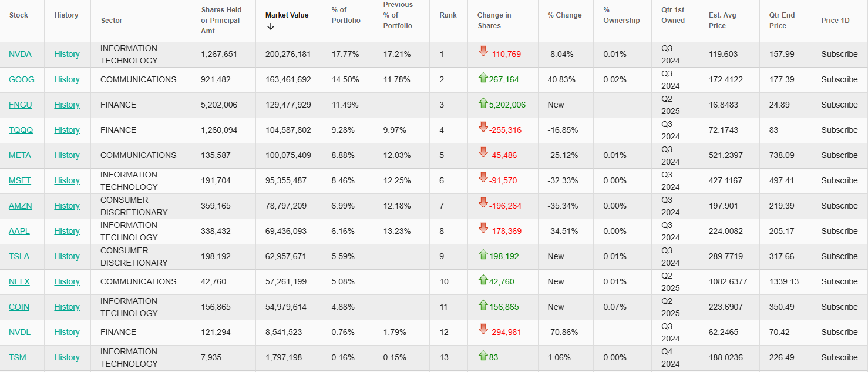Image resolution: width=868 pixels, height=372 pixels.
Task: Sort by Previous % of Portfolio header
Action: coord(398,15)
